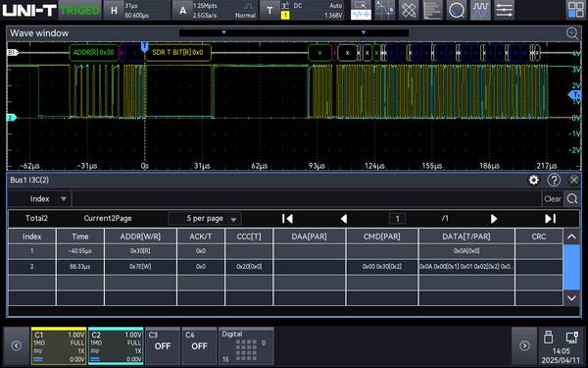Viewport: 588px width, 368px height.
Task: Open the decode waveform icon
Action: click(x=480, y=10)
